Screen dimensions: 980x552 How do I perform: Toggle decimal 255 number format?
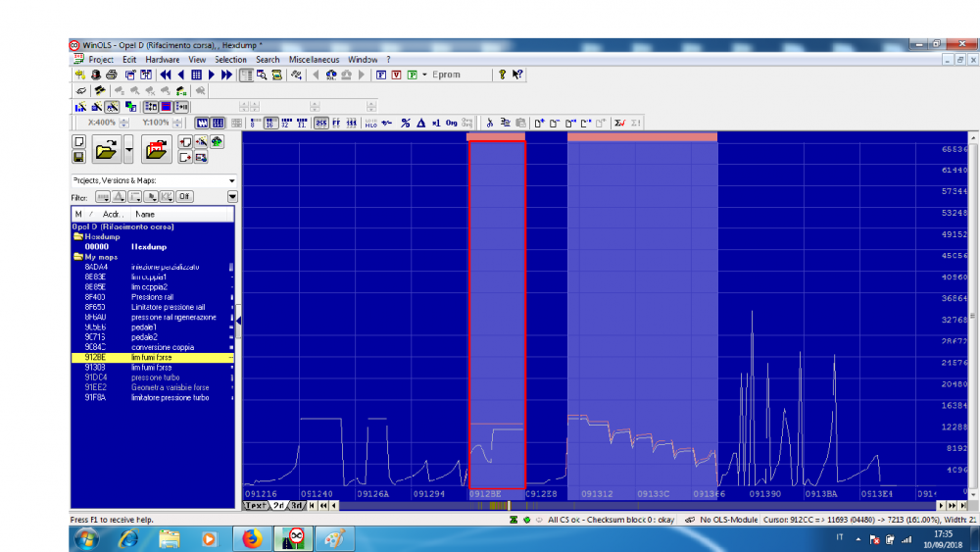[321, 124]
